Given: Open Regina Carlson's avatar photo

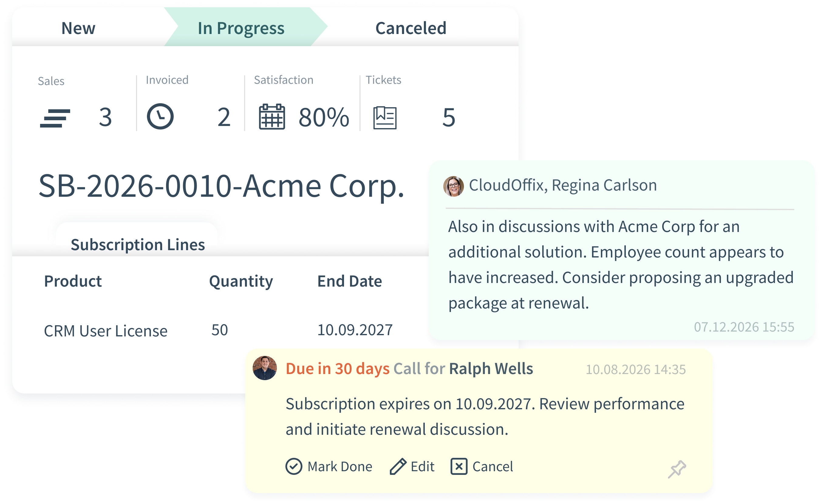Looking at the screenshot, I should pyautogui.click(x=453, y=186).
